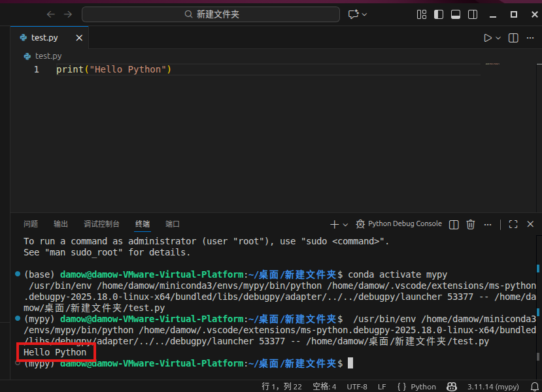Split the terminal panel

(454, 224)
